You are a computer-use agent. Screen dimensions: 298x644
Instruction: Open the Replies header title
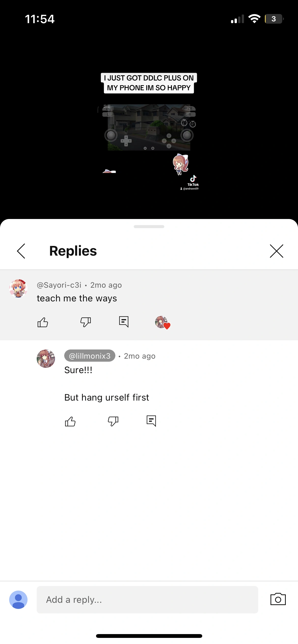(x=73, y=251)
